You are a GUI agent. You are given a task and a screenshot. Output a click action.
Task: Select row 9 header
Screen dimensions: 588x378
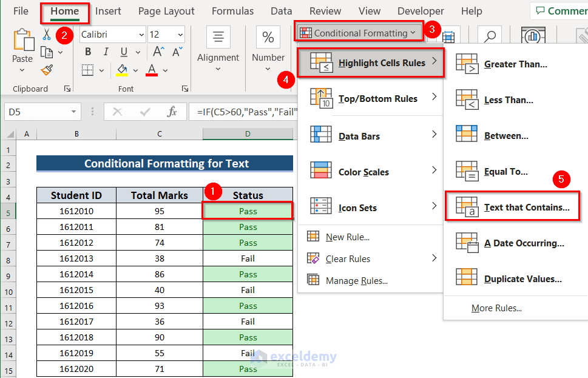pyautogui.click(x=8, y=277)
